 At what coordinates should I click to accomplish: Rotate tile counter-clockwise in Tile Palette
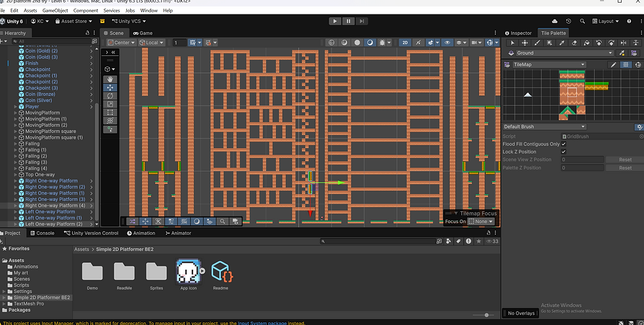599,43
